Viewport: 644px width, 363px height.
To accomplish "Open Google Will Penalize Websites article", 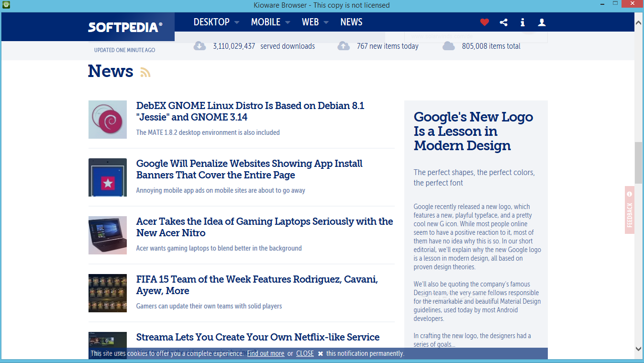I will pyautogui.click(x=249, y=169).
